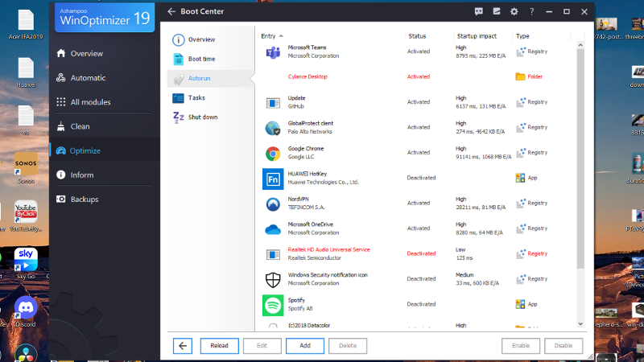The width and height of the screenshot is (644, 362).
Task: Select the Realtek HD Audio Universal Service text
Action: click(329, 249)
